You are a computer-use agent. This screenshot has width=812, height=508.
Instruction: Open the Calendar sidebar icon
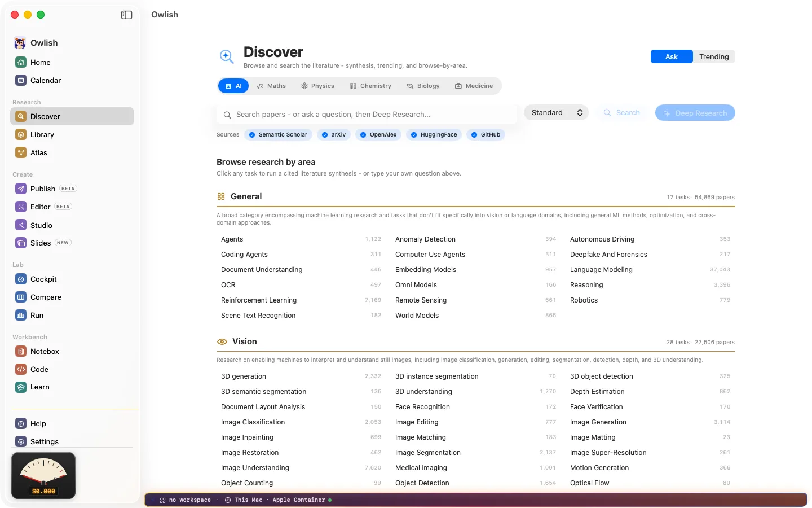(21, 80)
